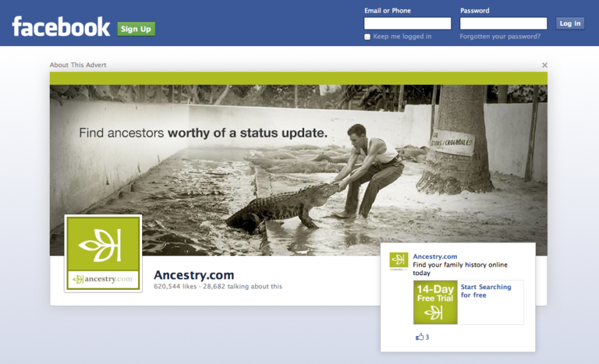Click the ancestry.com wordmark under the logo
This screenshot has width=599, height=364.
pyautogui.click(x=103, y=279)
